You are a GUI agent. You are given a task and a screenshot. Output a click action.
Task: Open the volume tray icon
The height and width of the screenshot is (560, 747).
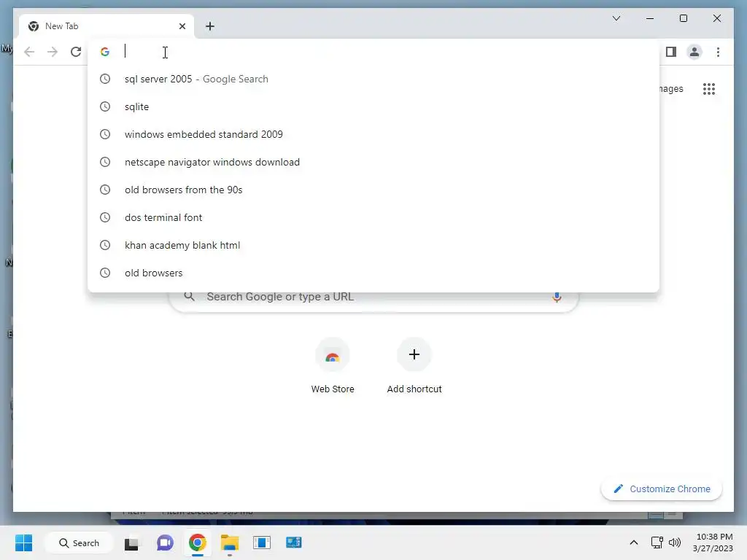(675, 542)
